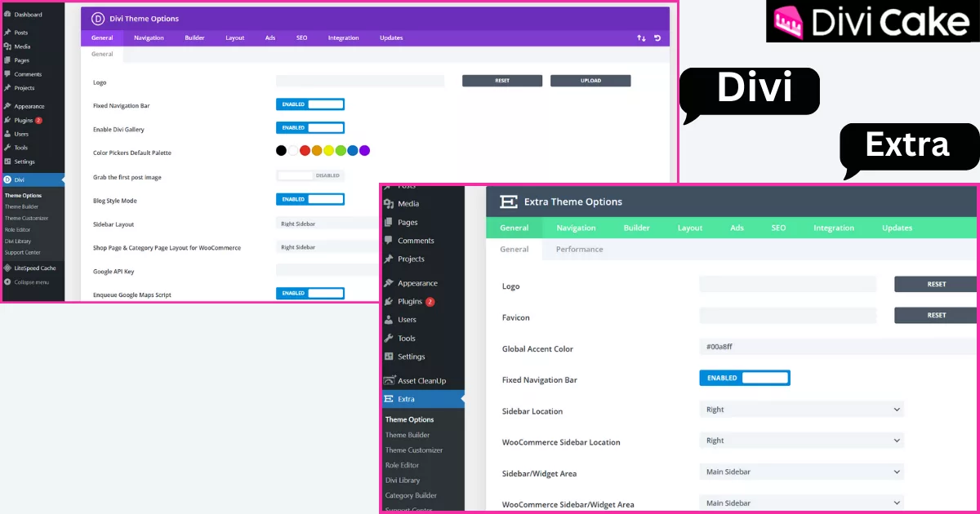
Task: Click the Upload button for Divi Logo
Action: click(590, 81)
